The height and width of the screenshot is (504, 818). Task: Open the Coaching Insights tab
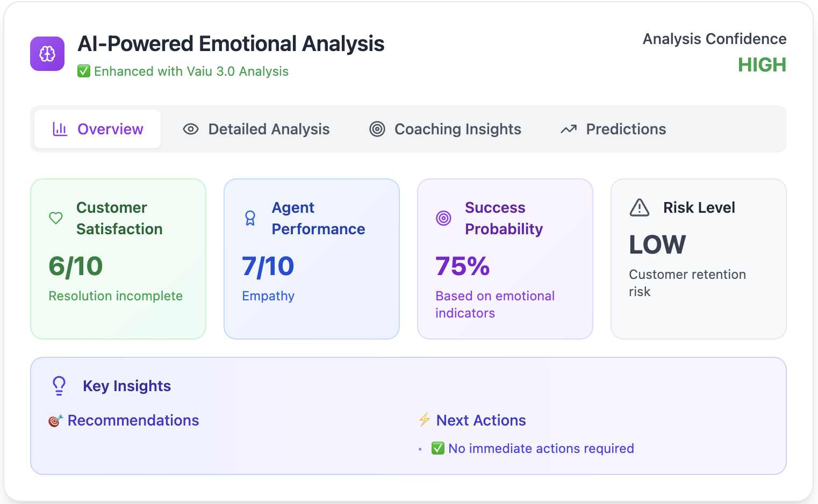click(445, 129)
